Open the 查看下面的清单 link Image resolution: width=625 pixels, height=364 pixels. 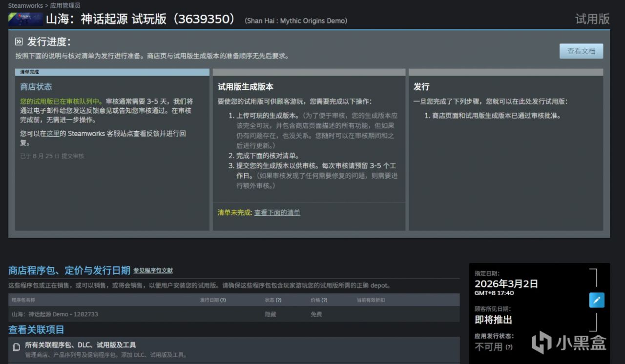277,212
